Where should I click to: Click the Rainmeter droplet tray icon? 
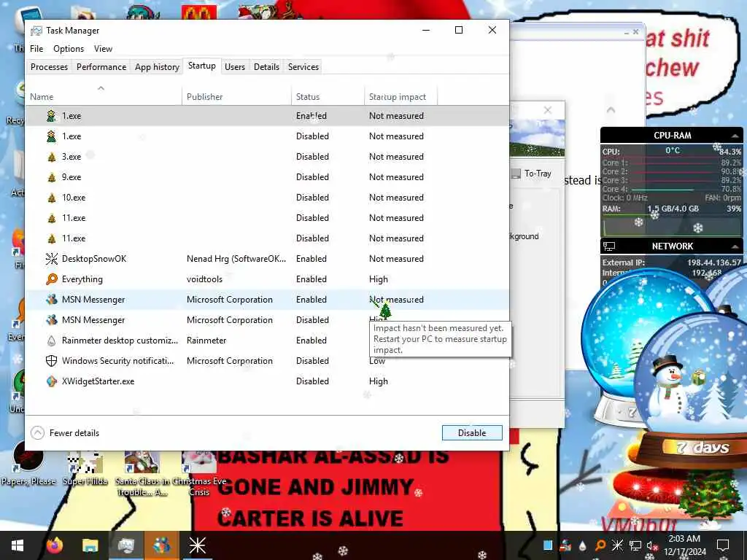pyautogui.click(x=583, y=545)
